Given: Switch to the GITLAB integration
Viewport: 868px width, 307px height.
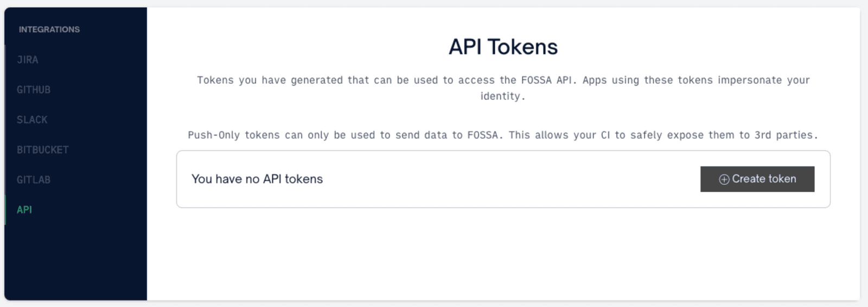Looking at the screenshot, I should point(34,179).
